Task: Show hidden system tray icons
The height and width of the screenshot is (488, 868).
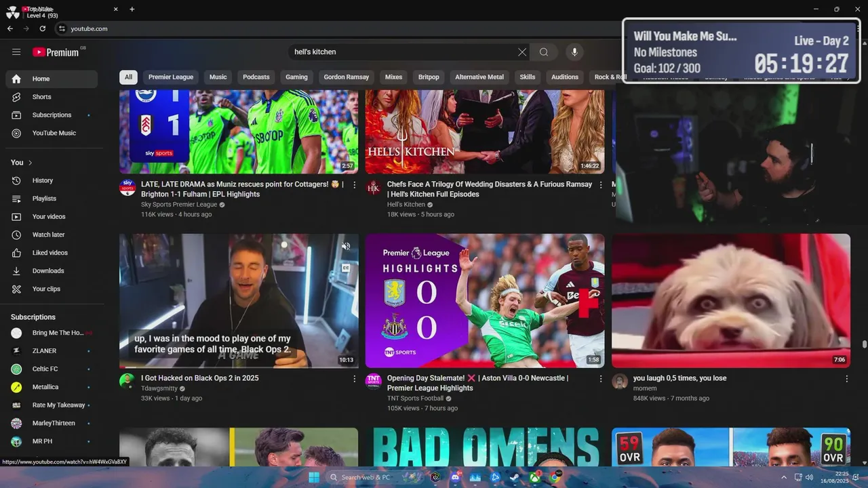Action: click(x=785, y=477)
